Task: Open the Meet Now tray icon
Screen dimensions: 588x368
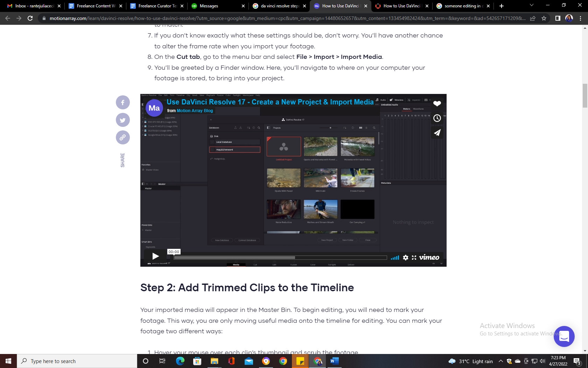Action: point(526,361)
